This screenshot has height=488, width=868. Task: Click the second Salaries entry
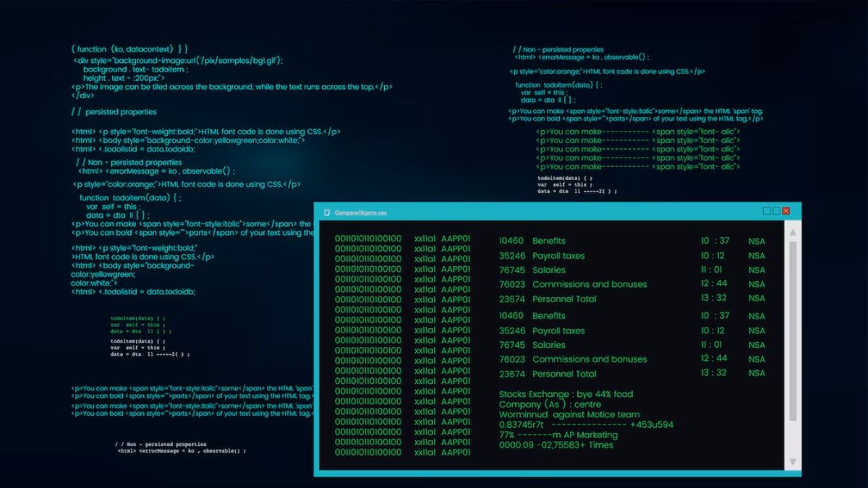(548, 345)
